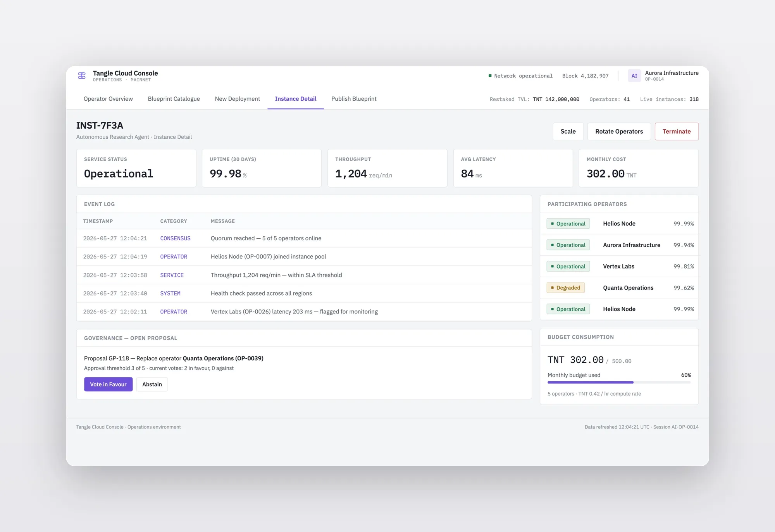Click the 99.81% uptime value
Image resolution: width=775 pixels, height=532 pixels.
(684, 266)
